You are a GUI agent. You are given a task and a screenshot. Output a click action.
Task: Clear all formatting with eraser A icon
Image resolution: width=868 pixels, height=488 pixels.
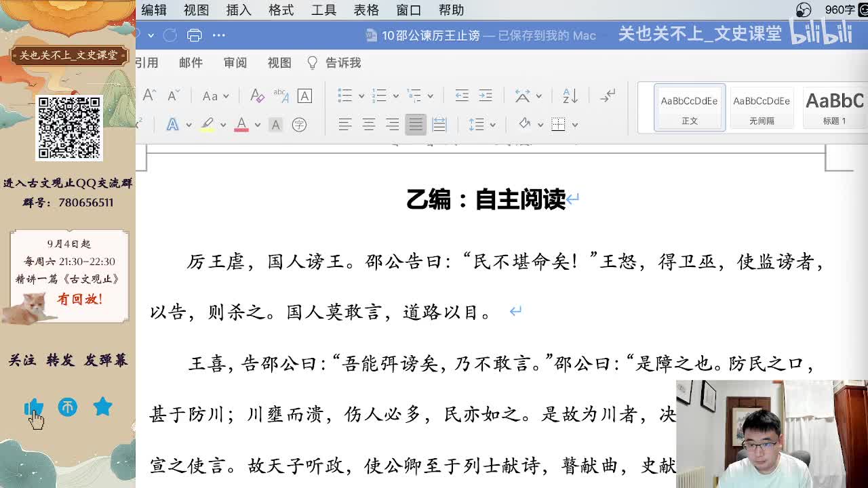(x=257, y=96)
